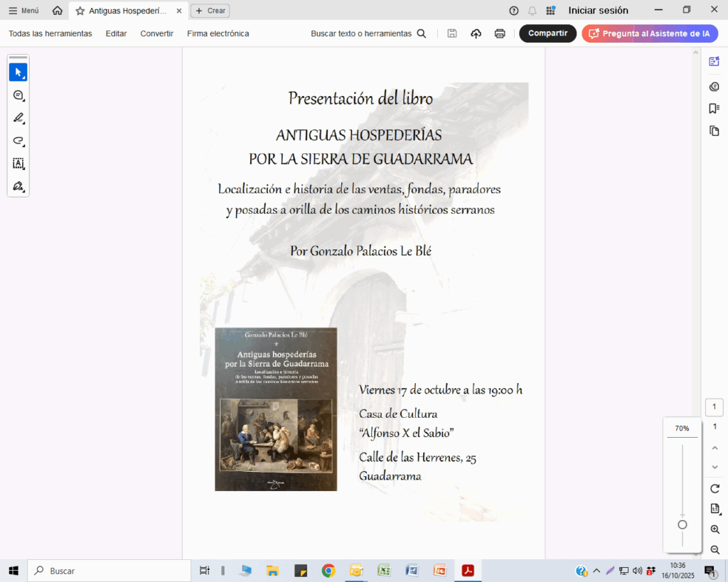Zoom in with the magnifier plus icon

714,529
